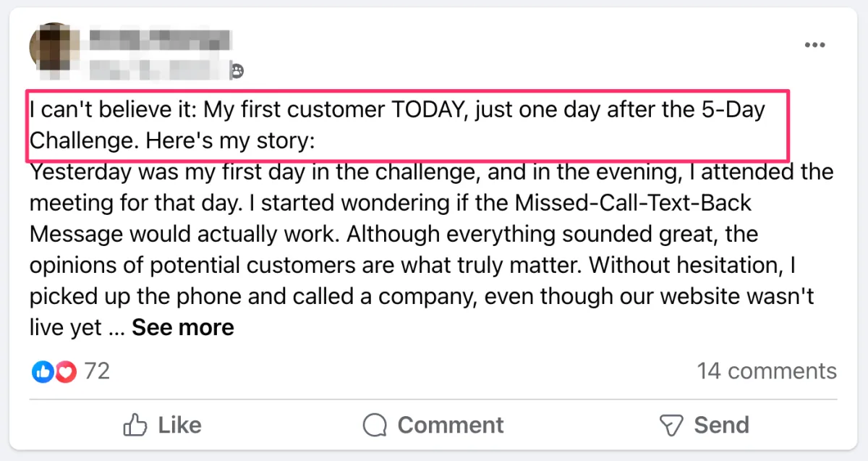This screenshot has width=868, height=461.
Task: Click the speech bubble Comment icon
Action: (375, 425)
